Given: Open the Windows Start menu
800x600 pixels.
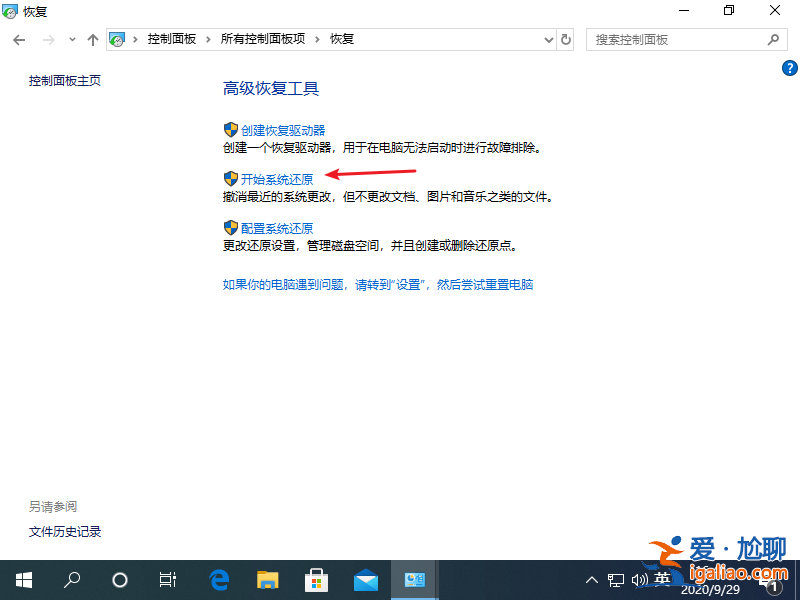Looking at the screenshot, I should tap(23, 580).
